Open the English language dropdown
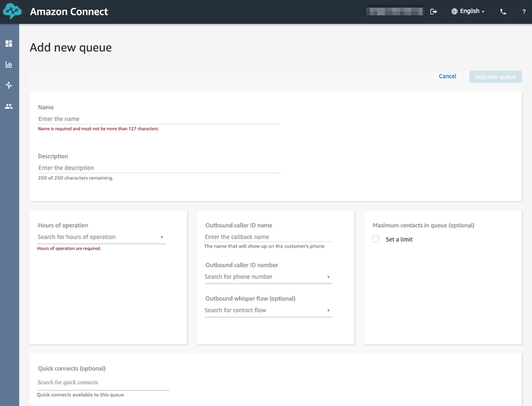 472,11
